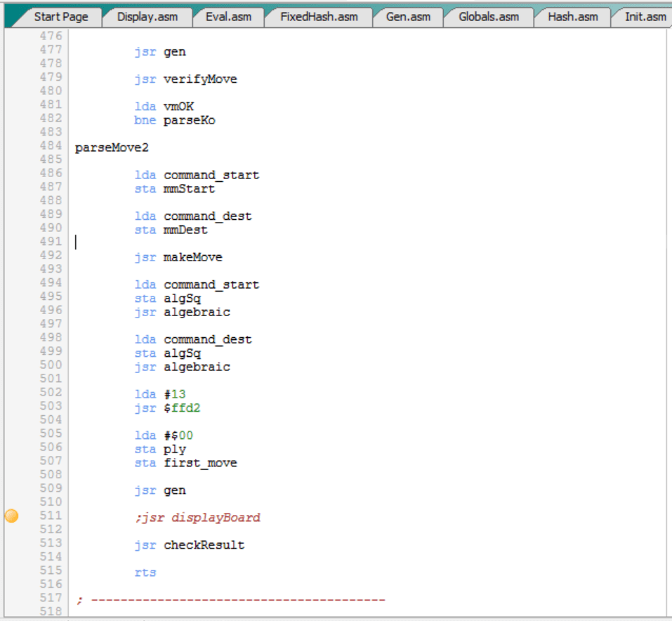Go to the Globals.asm tab
The height and width of the screenshot is (621, 672).
coord(488,17)
